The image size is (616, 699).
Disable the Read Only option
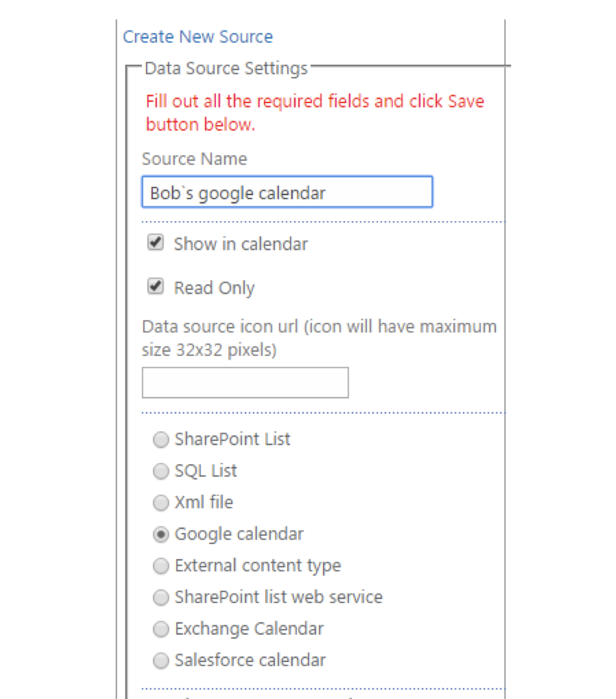[155, 286]
